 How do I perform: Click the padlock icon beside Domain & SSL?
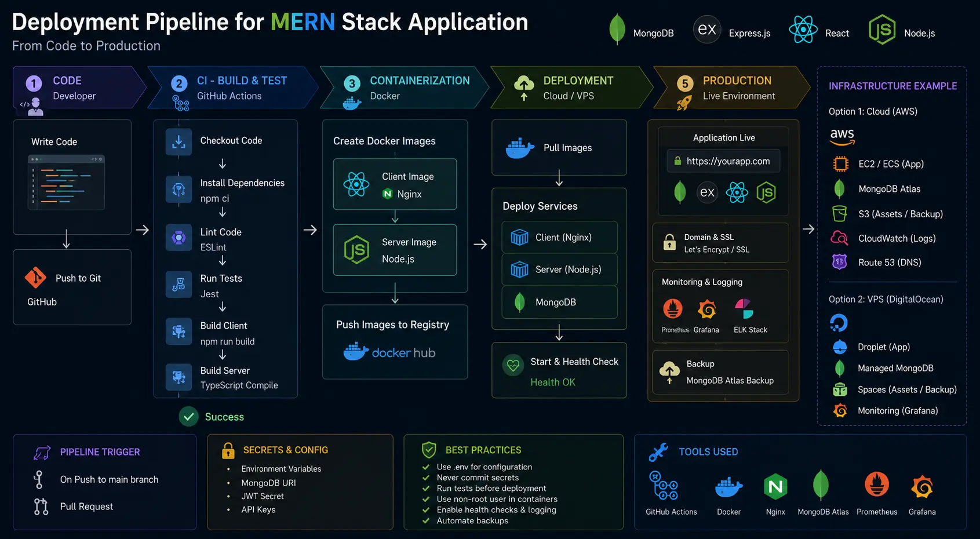point(669,242)
